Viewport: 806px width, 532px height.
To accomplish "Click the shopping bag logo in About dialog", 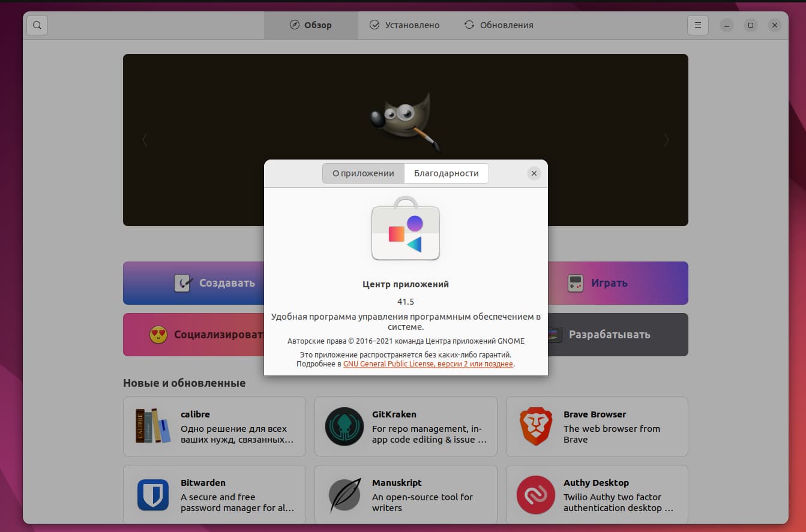I will point(406,229).
